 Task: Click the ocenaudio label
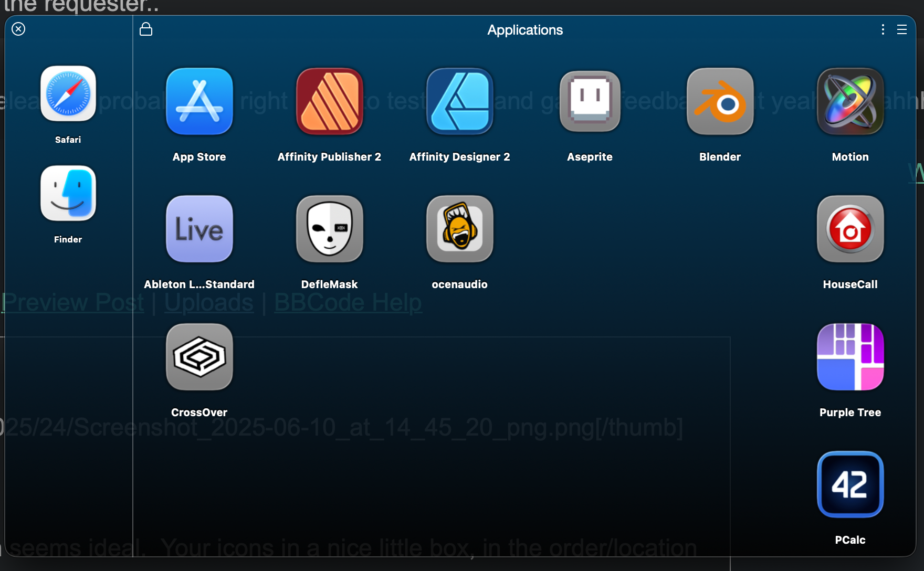pyautogui.click(x=460, y=284)
